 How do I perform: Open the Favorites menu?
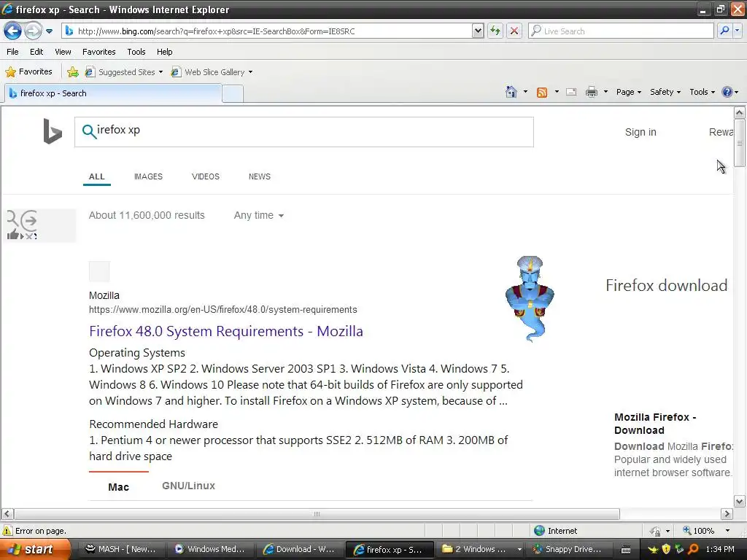(x=99, y=52)
